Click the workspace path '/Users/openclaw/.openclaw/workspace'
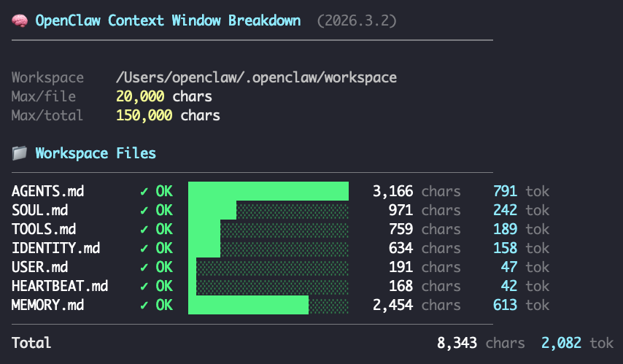This screenshot has width=623, height=364. tap(256, 77)
